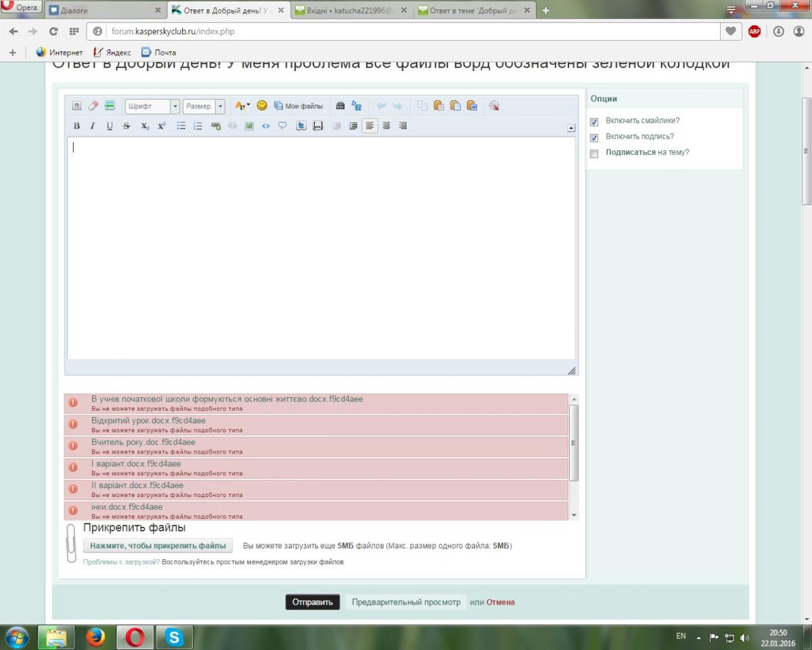Open the Opera menu
Image resolution: width=812 pixels, height=650 pixels.
point(21,7)
